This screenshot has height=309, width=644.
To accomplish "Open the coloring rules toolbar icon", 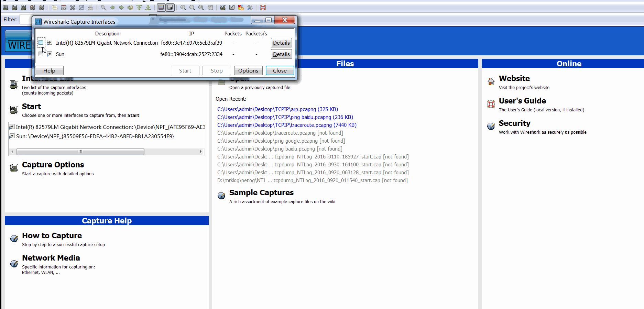I will (x=241, y=8).
